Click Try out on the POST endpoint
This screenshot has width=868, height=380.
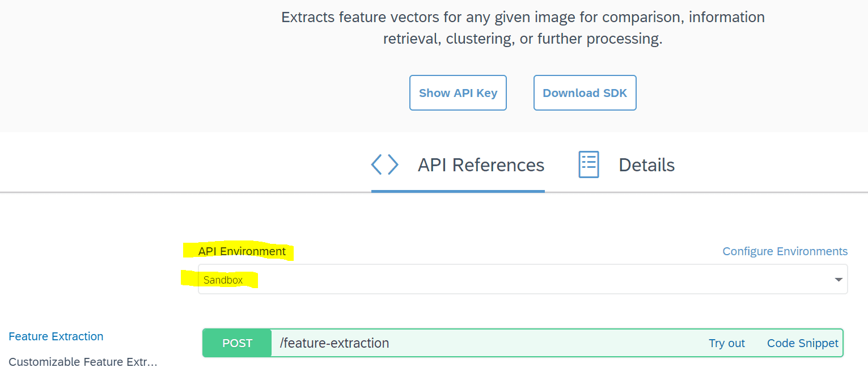[x=726, y=343]
